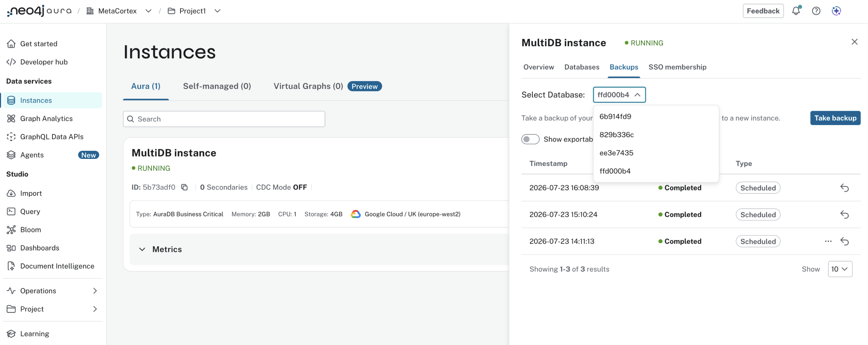The image size is (868, 345).
Task: Open Graph Analytics
Action: (52, 118)
